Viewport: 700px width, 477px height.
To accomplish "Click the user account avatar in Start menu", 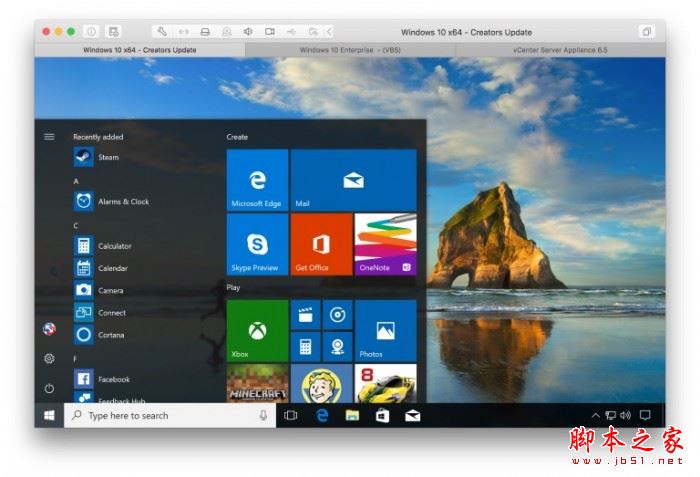I will [49, 329].
